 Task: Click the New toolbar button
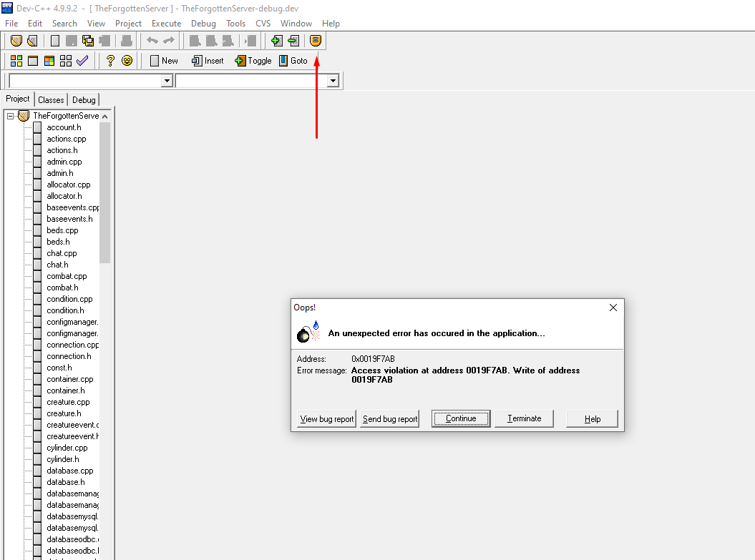(x=164, y=61)
